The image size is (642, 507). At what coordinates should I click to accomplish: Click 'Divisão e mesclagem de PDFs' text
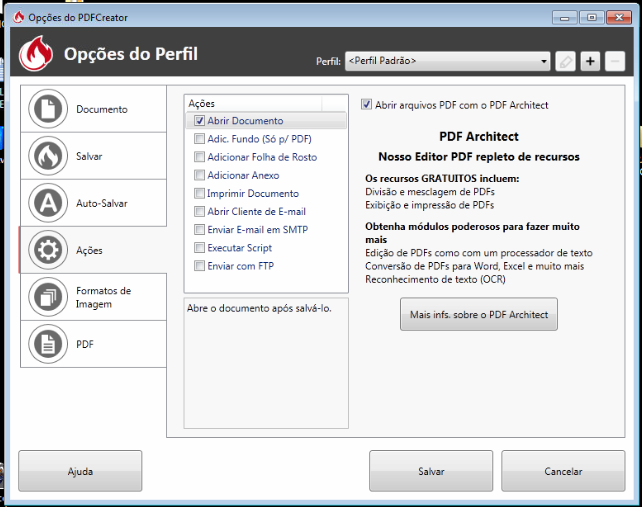tap(430, 192)
